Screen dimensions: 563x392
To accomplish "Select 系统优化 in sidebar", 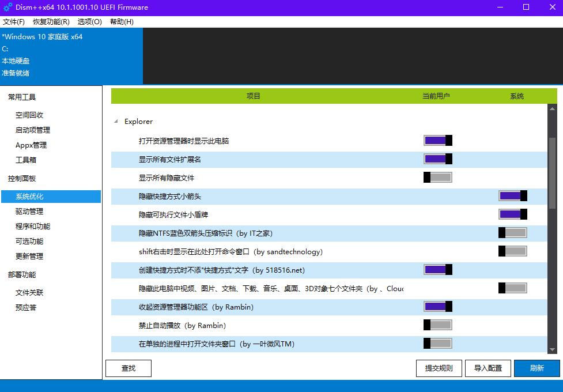I will 51,197.
